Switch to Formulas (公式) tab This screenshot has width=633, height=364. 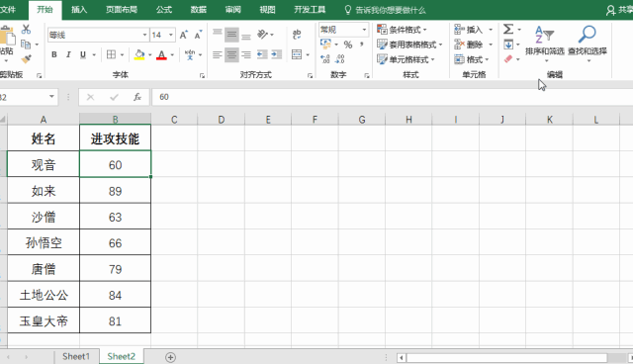pos(164,10)
